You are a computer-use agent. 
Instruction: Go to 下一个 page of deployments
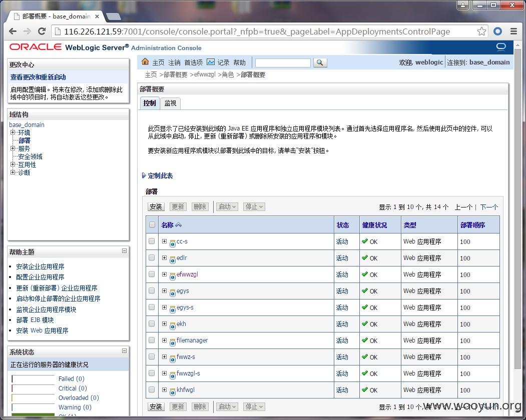point(489,207)
